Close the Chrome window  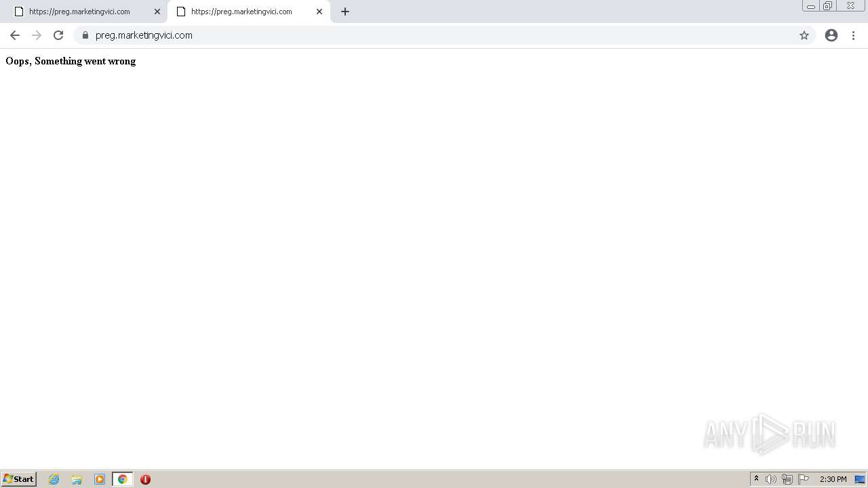point(850,5)
